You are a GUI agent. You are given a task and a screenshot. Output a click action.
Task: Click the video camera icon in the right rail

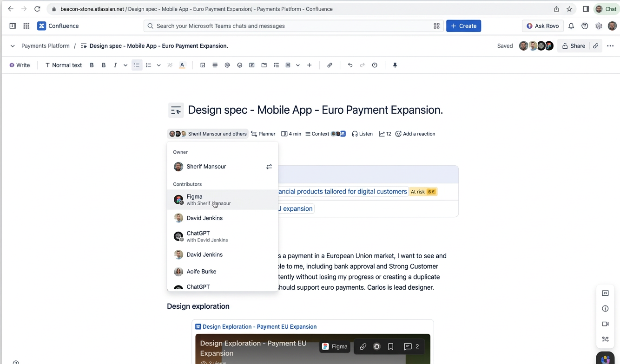point(605,324)
